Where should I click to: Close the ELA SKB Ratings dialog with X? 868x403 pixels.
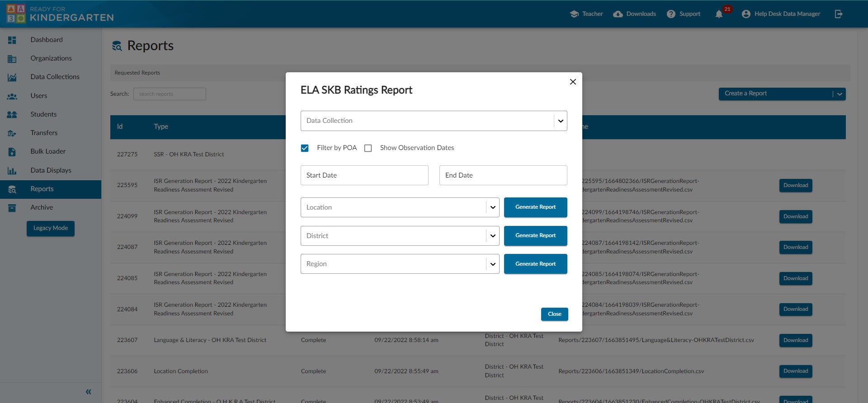pos(573,82)
